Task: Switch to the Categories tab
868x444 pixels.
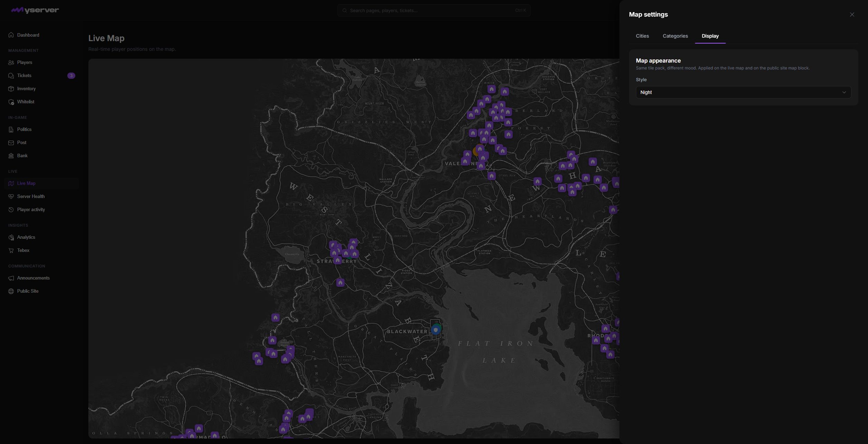Action: pos(675,36)
